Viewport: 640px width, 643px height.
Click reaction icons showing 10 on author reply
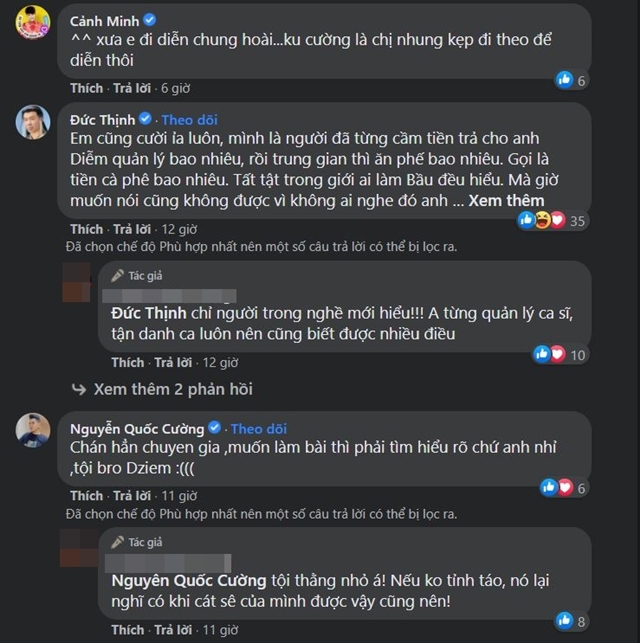pos(559,353)
